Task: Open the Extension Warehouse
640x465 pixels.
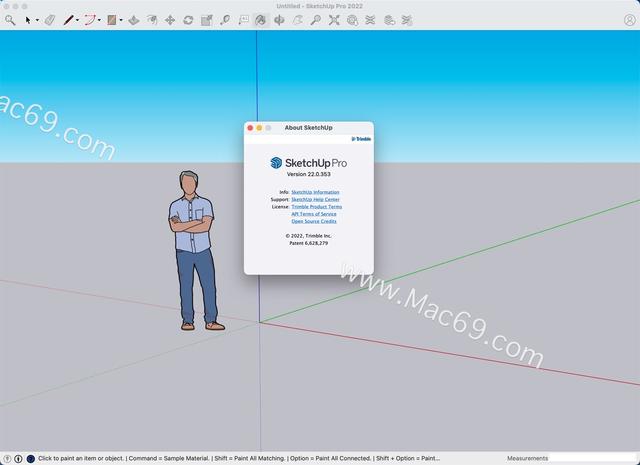Action: [370, 20]
